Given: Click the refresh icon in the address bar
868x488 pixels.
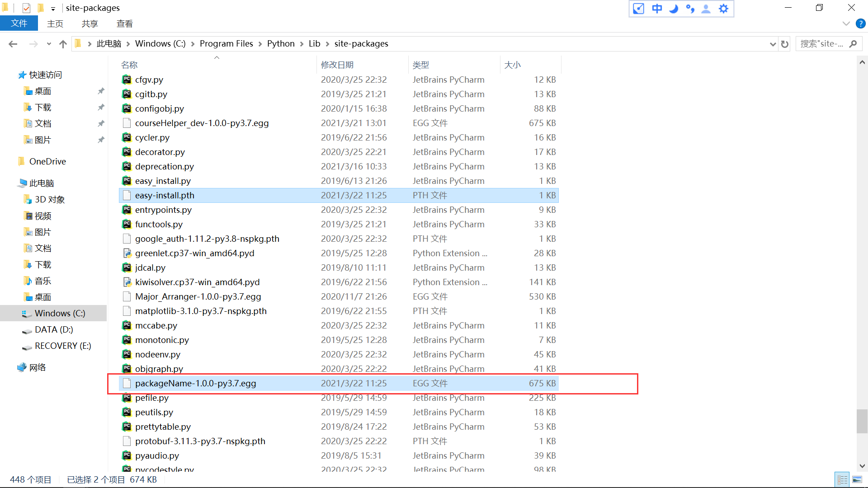Looking at the screenshot, I should pyautogui.click(x=785, y=43).
